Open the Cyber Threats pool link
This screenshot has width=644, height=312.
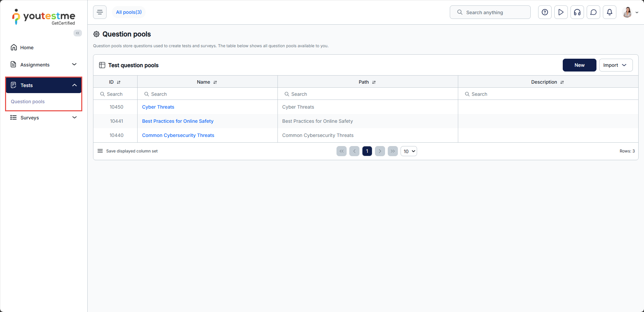[158, 107]
